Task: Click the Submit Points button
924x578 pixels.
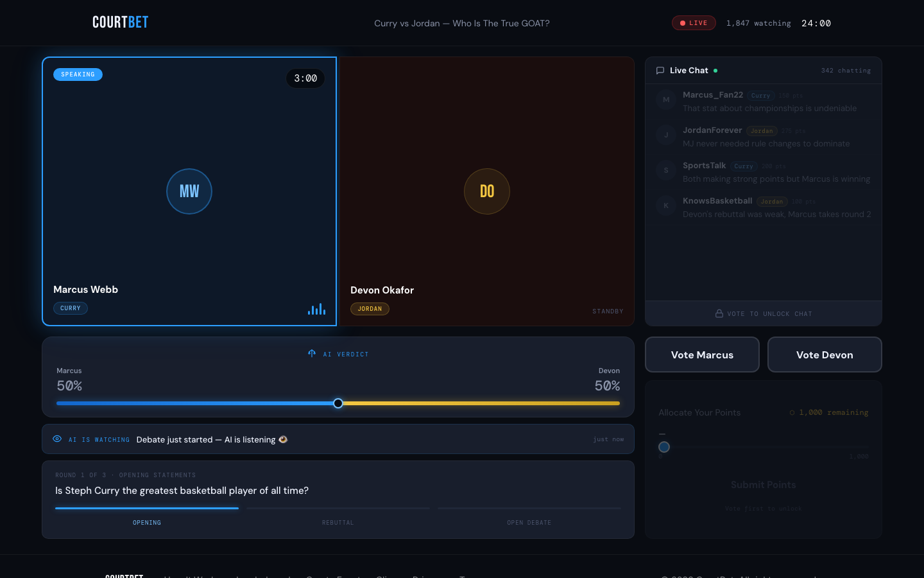Action: pos(764,485)
